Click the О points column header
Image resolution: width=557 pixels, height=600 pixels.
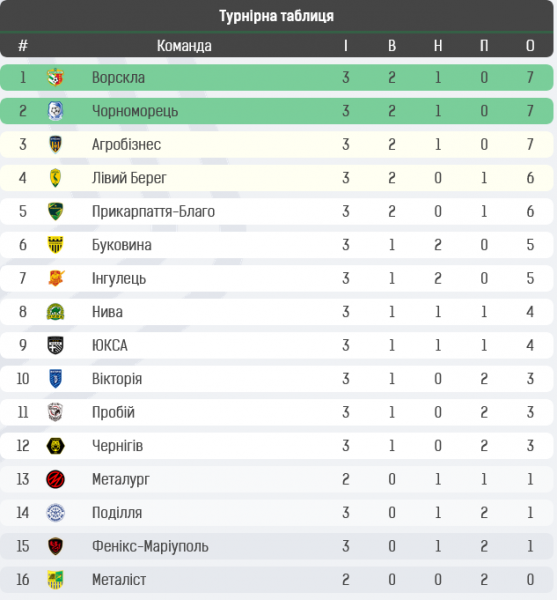click(530, 46)
